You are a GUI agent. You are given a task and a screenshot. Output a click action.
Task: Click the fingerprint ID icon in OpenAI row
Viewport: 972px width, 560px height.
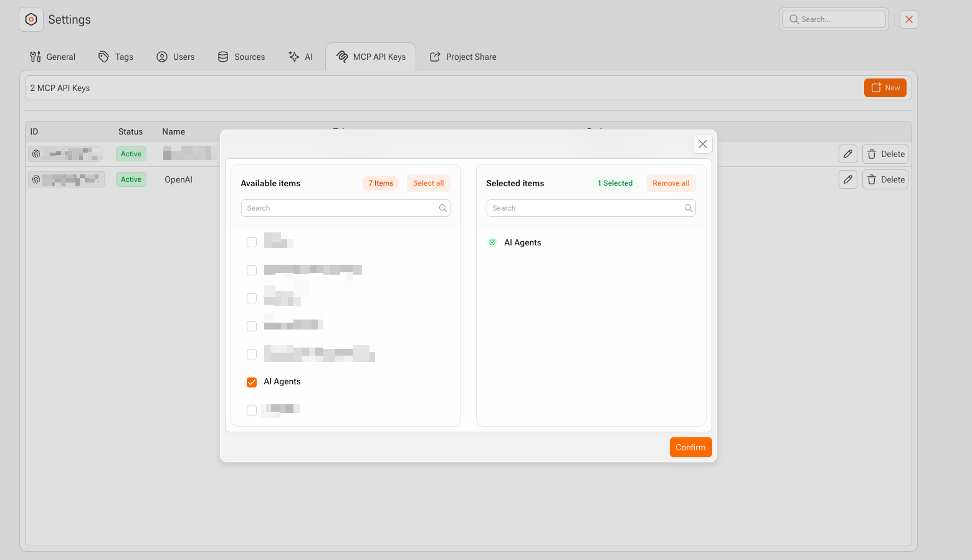[36, 179]
